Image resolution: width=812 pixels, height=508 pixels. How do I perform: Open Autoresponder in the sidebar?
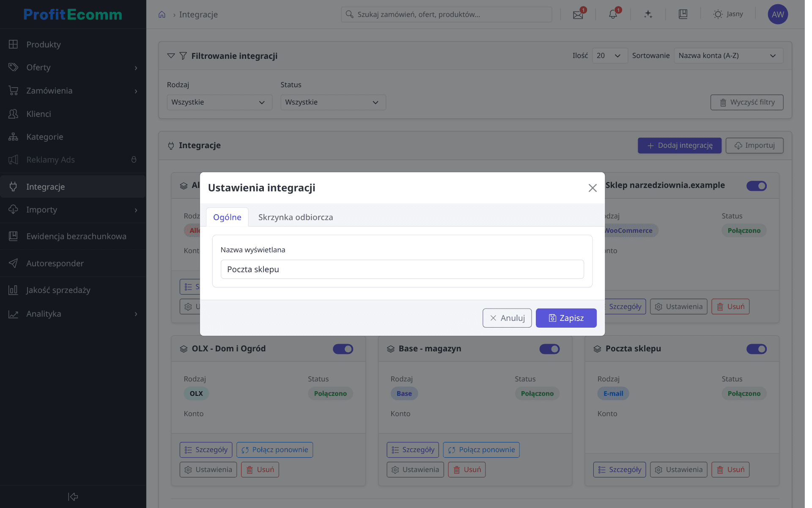73,263
